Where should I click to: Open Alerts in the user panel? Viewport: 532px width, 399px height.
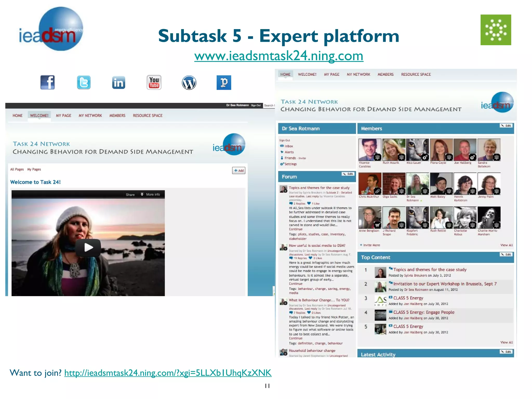click(289, 152)
